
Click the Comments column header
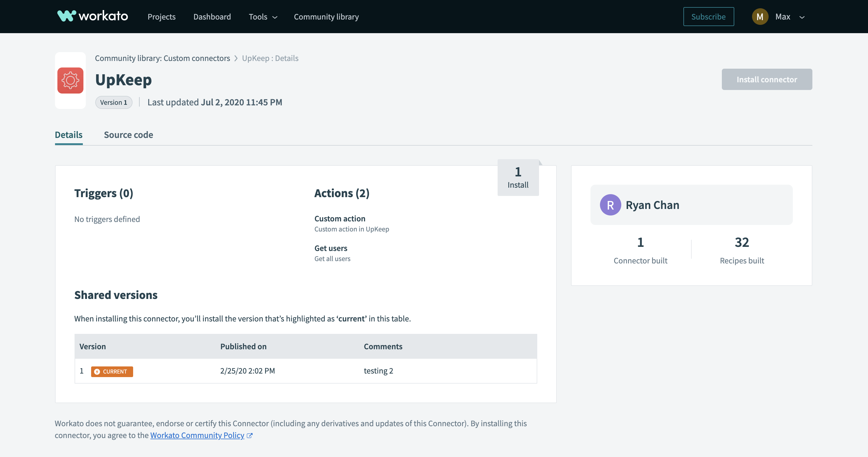(x=383, y=346)
